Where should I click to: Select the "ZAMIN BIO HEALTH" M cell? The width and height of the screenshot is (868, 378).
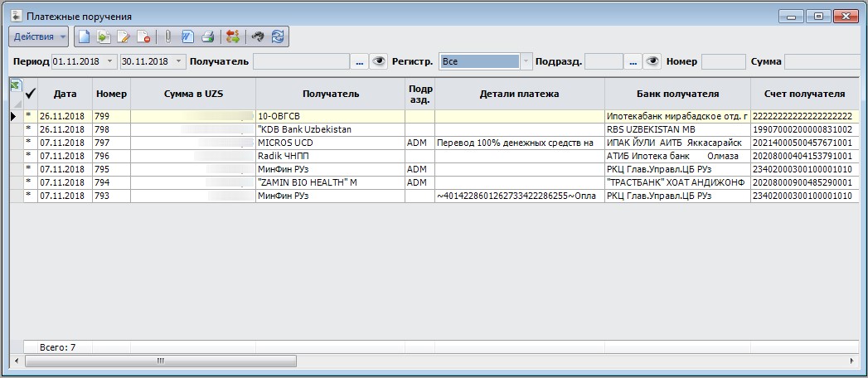coord(331,182)
